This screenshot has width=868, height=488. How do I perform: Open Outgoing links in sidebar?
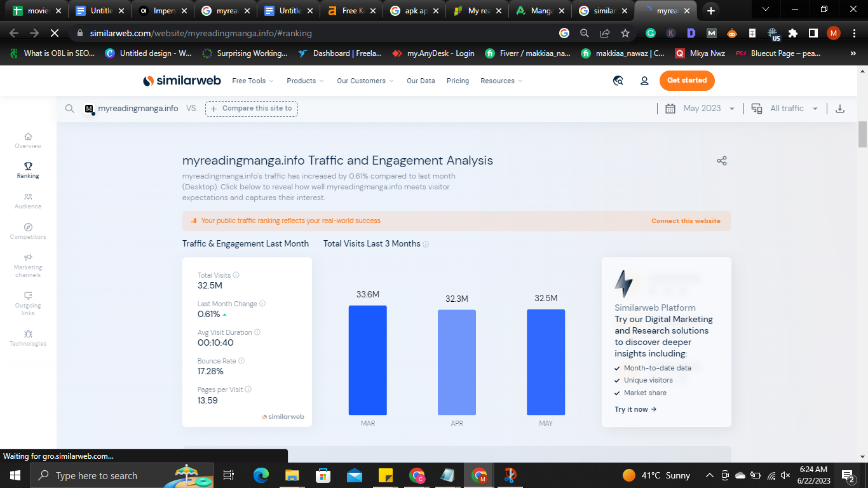pyautogui.click(x=28, y=304)
